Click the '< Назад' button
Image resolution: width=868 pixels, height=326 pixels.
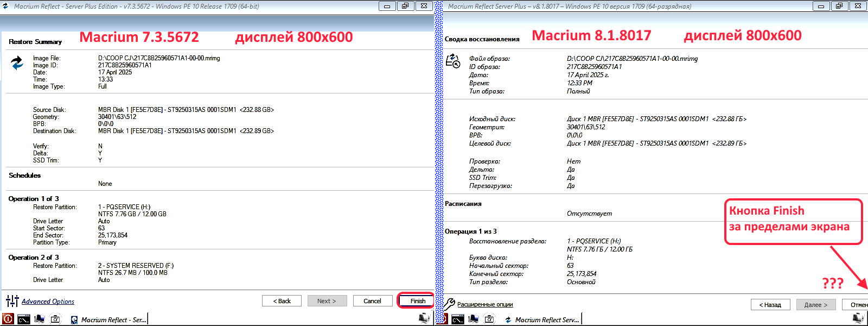[770, 304]
